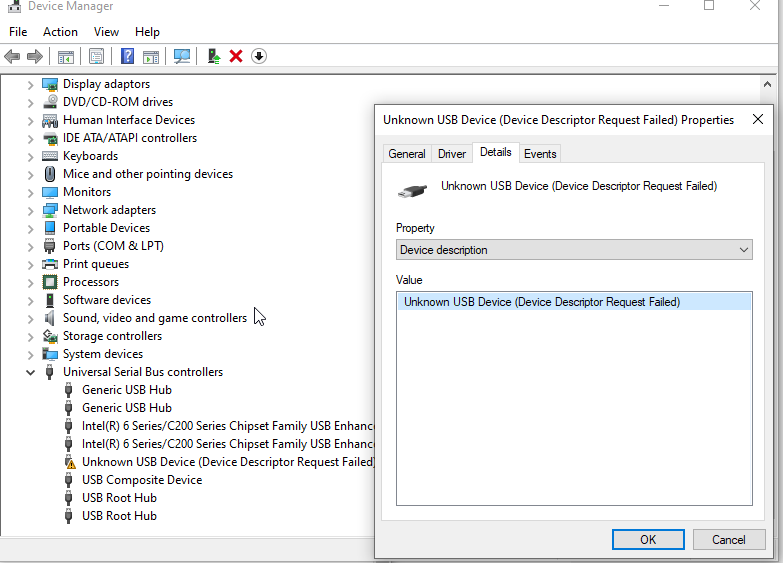Click the USB plug icon in Properties dialog
The image size is (783, 563).
coord(412,191)
